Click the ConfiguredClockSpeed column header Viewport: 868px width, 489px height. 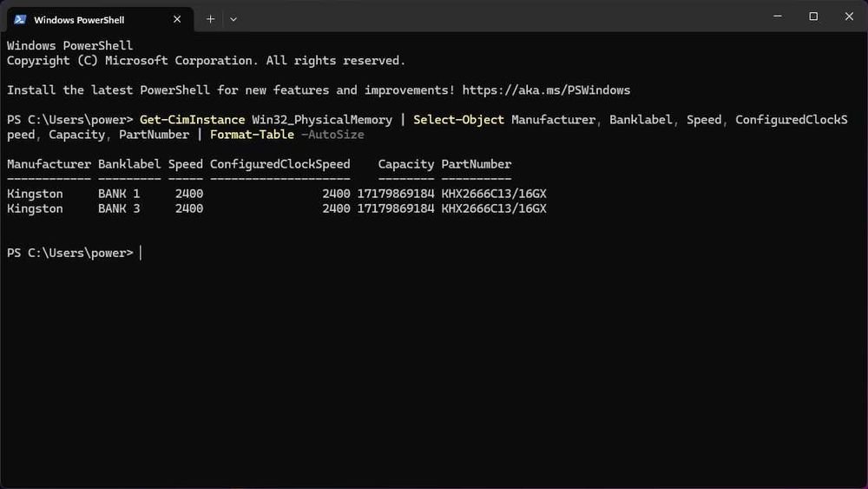(279, 164)
